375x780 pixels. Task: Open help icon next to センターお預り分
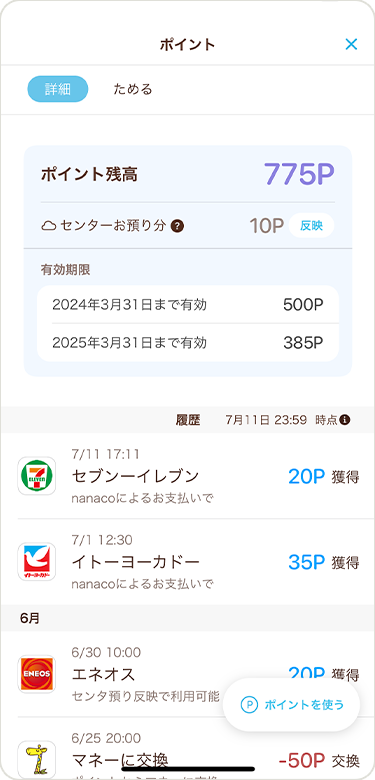178,226
